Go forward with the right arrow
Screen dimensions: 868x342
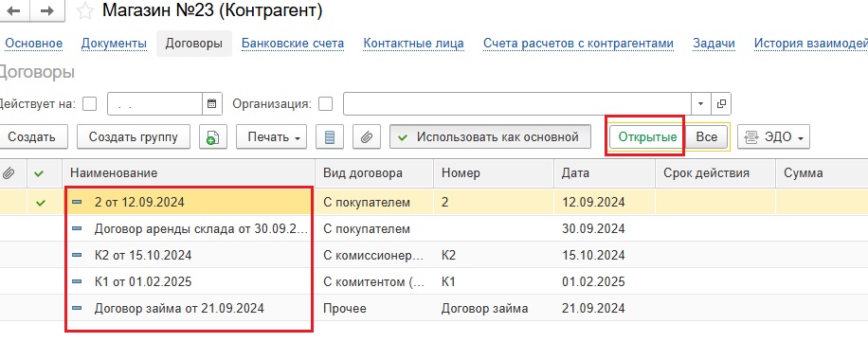point(47,10)
